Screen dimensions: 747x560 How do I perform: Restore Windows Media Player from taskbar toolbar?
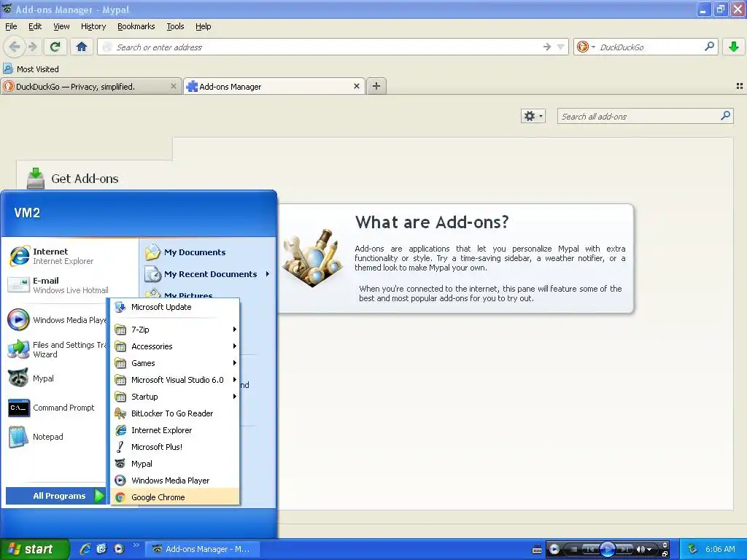(x=665, y=553)
